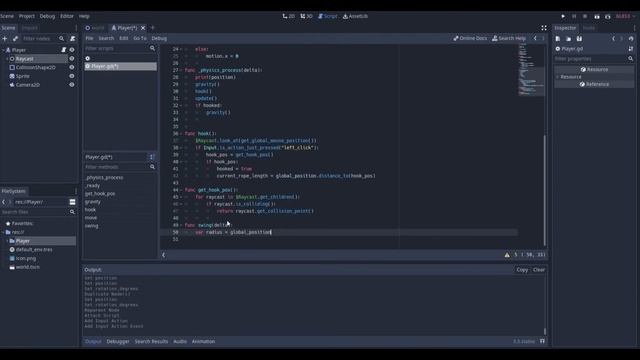Save the resource with the floppy icon
Viewport: 640px width, 360px height.
(579, 38)
